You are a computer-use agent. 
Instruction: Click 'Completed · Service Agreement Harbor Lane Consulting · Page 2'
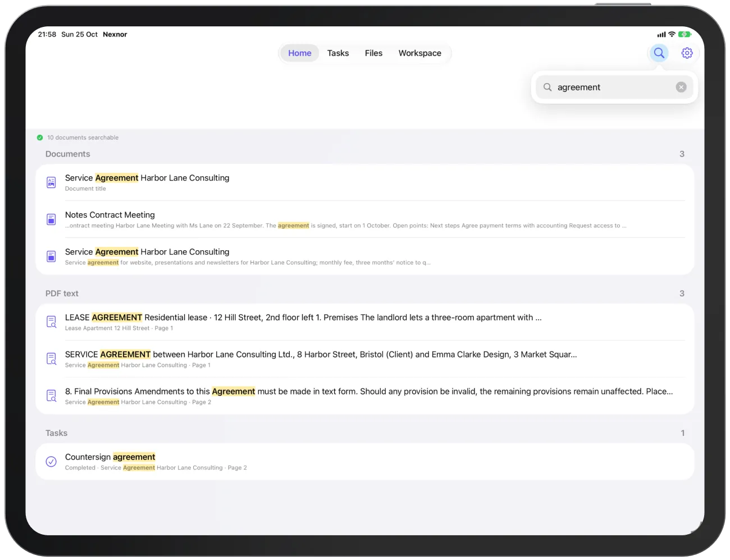[x=156, y=468]
